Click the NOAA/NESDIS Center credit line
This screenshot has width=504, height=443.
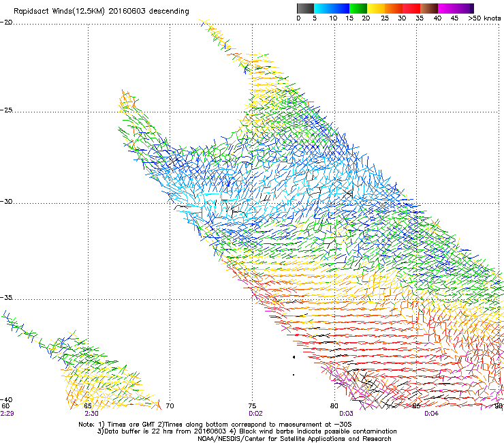[294, 439]
